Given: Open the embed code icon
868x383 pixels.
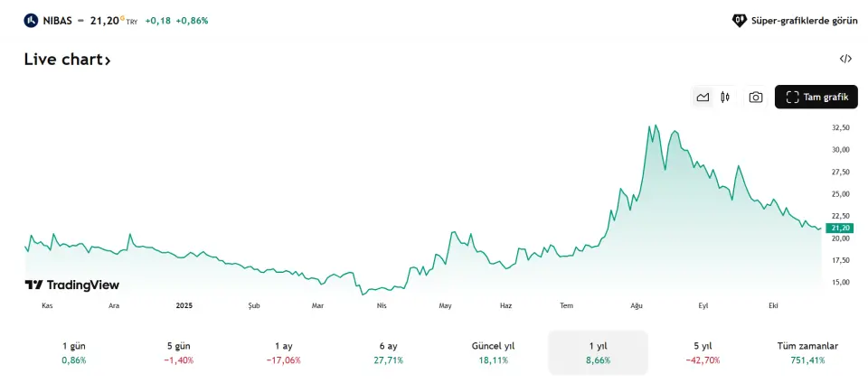Looking at the screenshot, I should pos(845,59).
